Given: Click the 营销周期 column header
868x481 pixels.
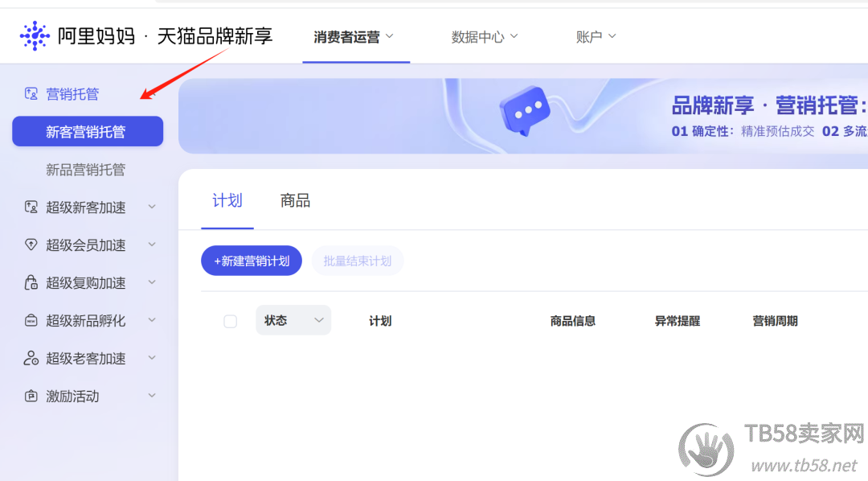Looking at the screenshot, I should [775, 321].
